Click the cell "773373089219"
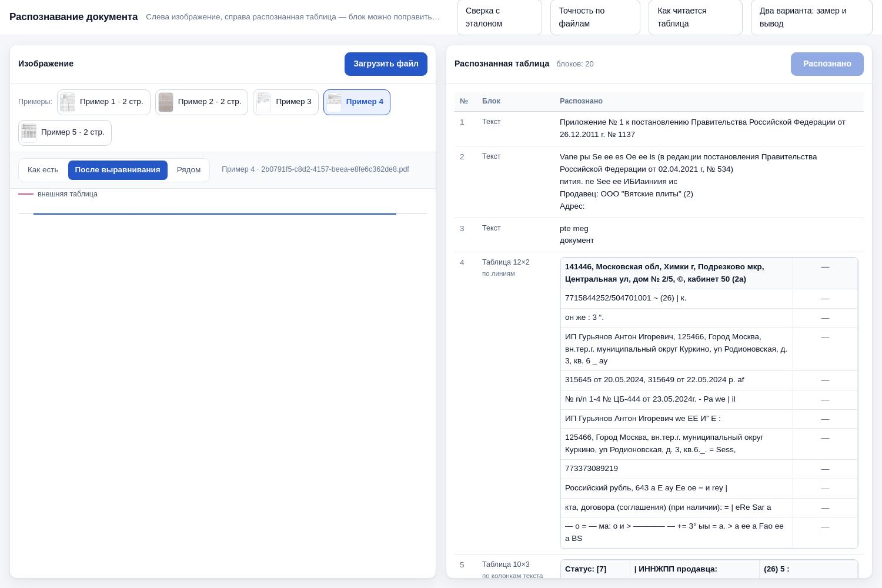This screenshot has width=882, height=588. pyautogui.click(x=676, y=469)
